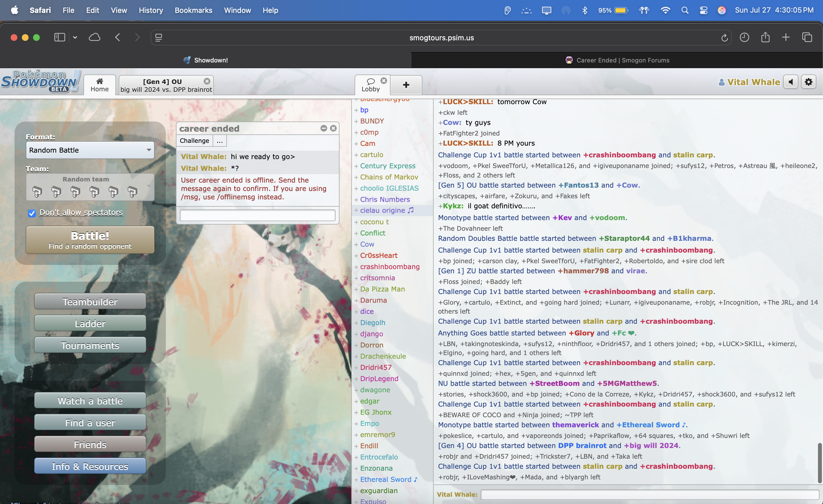
Task: Click Lobby chat message input field
Action: [650, 494]
